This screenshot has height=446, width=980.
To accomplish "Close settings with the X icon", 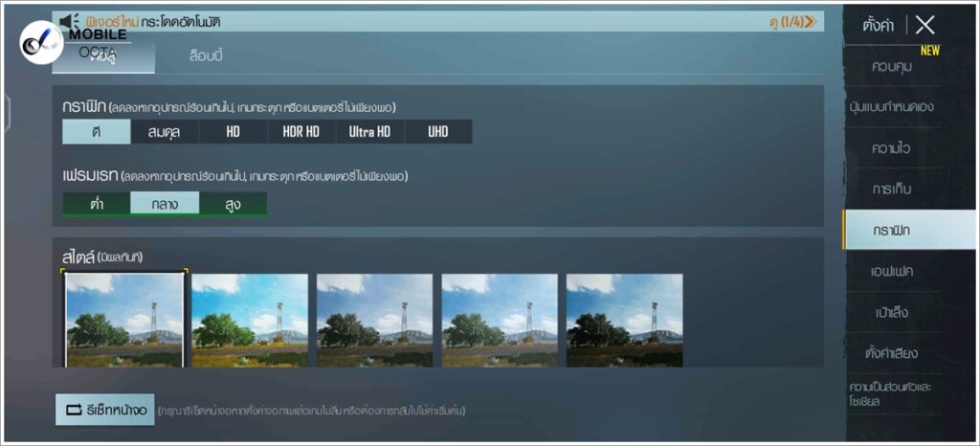I will coord(924,26).
